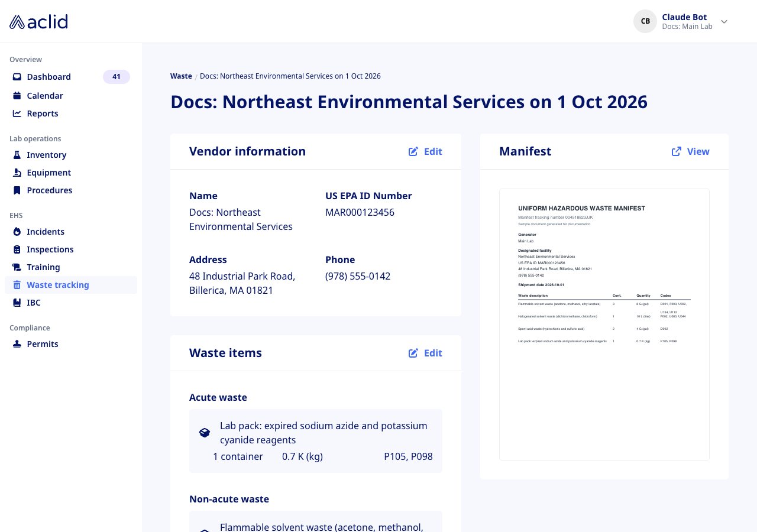Click the Waste breadcrumb link
This screenshot has width=757, height=532.
(181, 76)
